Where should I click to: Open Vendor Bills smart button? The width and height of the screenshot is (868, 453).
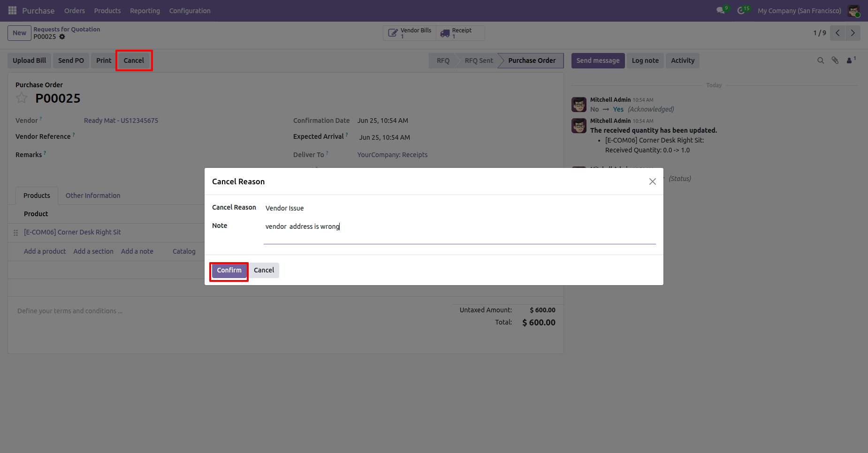pos(410,33)
